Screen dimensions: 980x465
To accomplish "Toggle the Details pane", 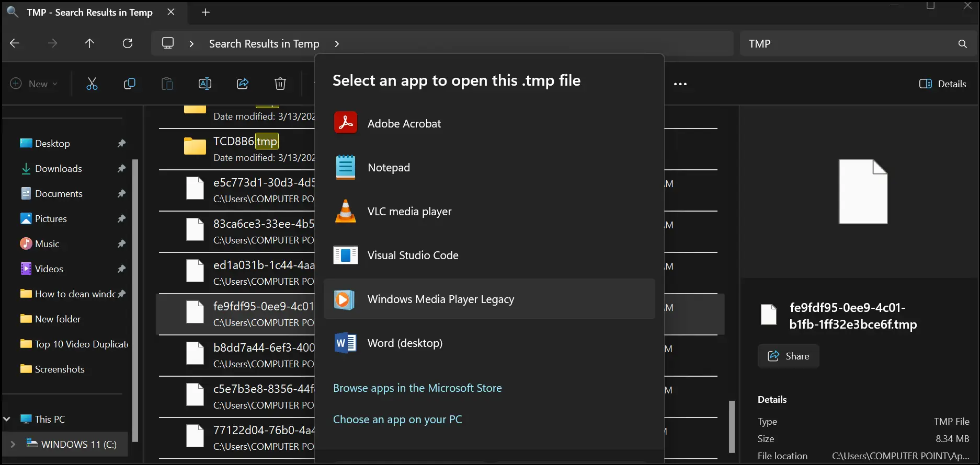I will click(943, 84).
